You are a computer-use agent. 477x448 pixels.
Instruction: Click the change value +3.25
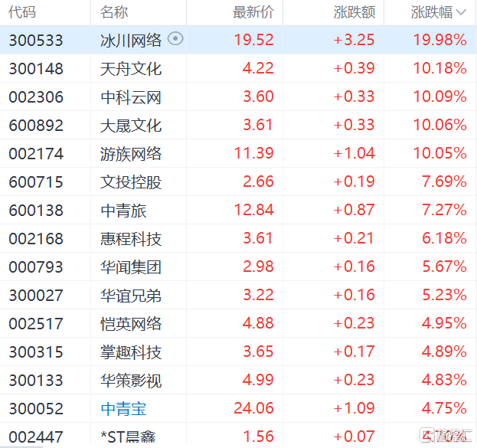[354, 40]
